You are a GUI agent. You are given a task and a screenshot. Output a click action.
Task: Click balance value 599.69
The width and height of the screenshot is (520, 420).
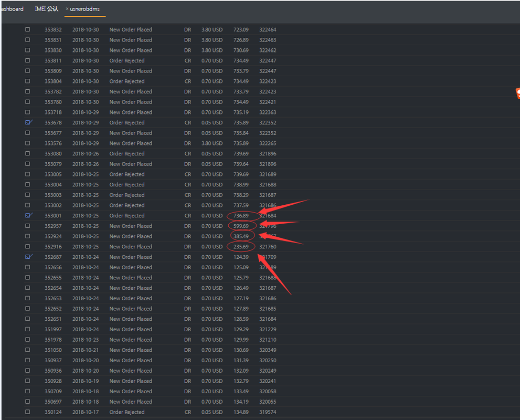click(x=241, y=226)
